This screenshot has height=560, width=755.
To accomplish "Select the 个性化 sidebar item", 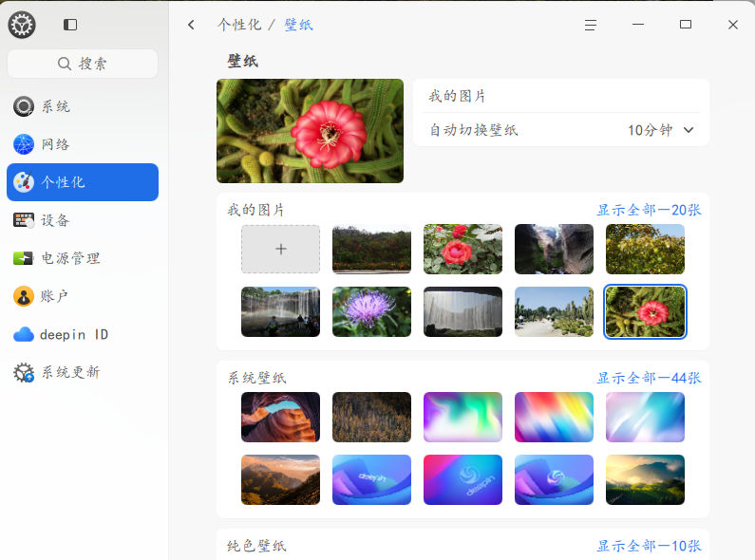I will click(83, 182).
